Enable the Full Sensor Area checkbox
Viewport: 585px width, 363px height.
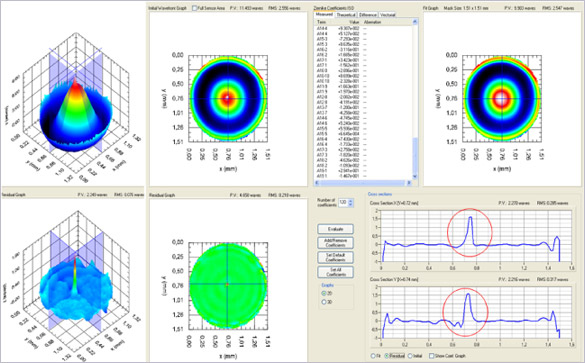tap(194, 8)
